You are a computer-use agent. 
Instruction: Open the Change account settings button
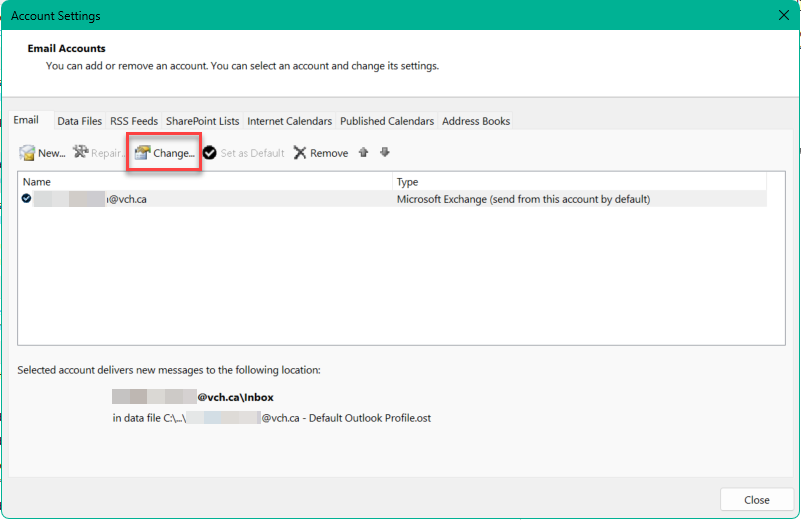164,153
